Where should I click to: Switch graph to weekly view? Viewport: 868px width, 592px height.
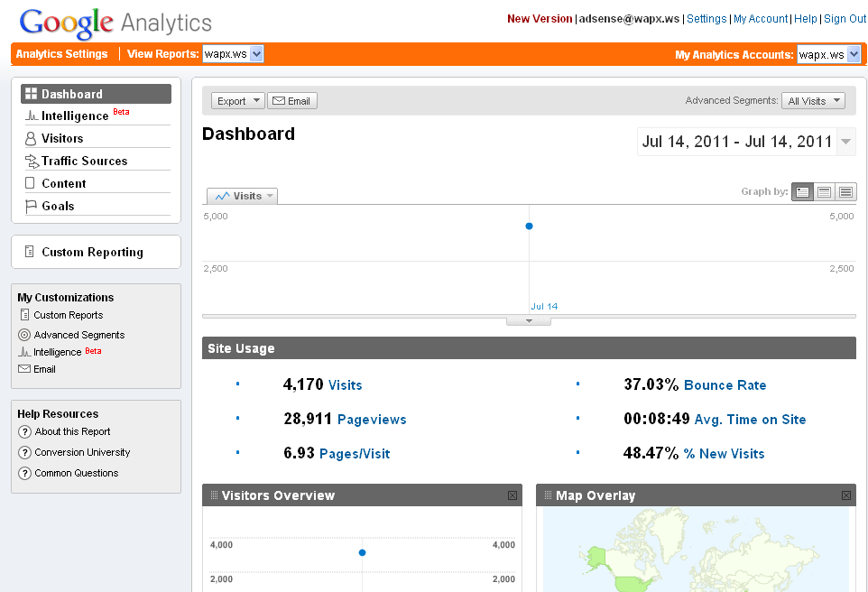(824, 192)
